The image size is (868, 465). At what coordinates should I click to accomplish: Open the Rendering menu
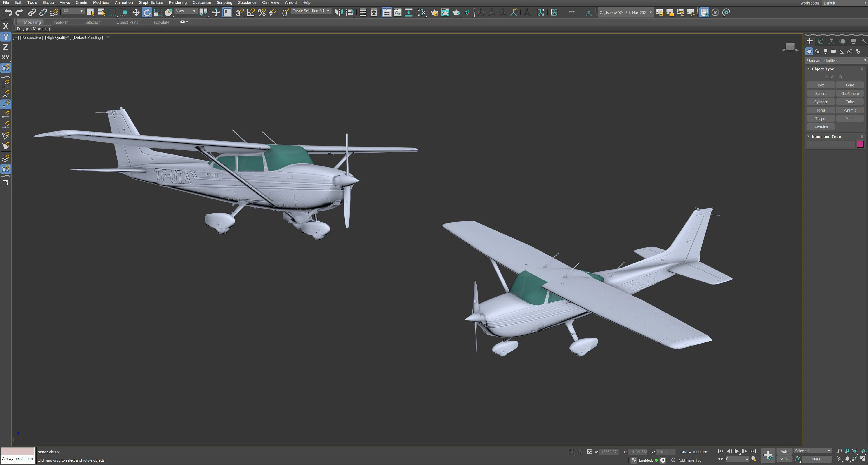[x=178, y=2]
